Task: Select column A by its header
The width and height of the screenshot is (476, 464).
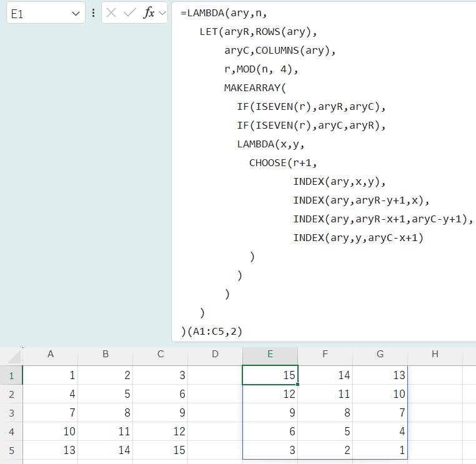Action: [50, 354]
